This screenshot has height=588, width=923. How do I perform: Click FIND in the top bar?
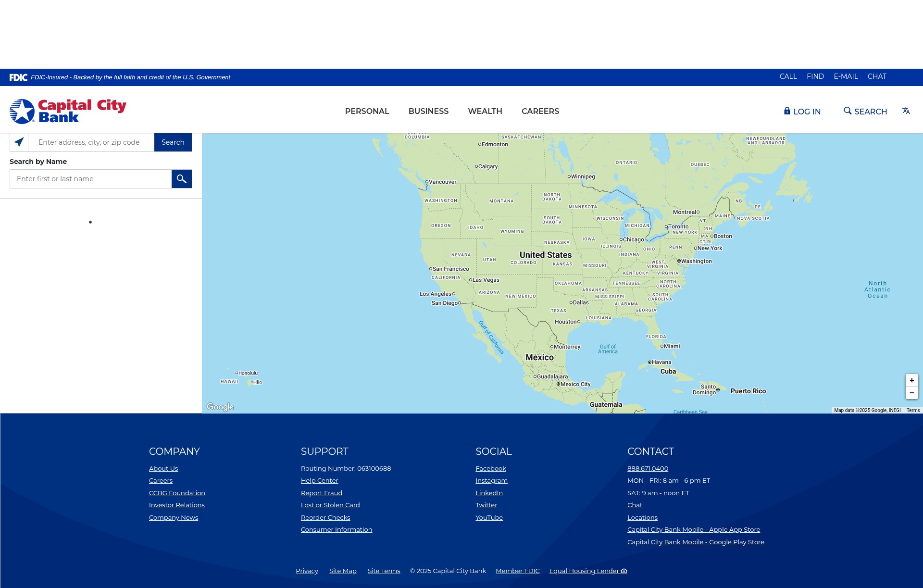click(815, 76)
